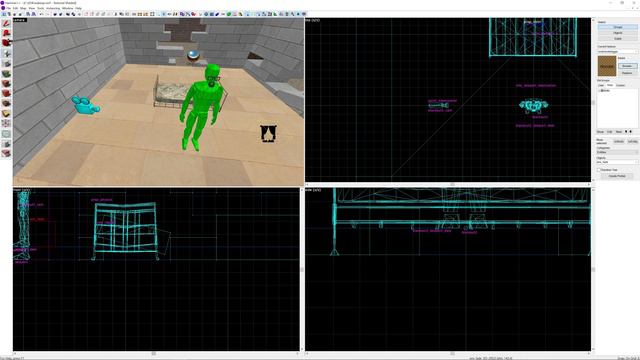The width and height of the screenshot is (640, 360).
Task: Open the Help menu
Action: click(x=78, y=8)
